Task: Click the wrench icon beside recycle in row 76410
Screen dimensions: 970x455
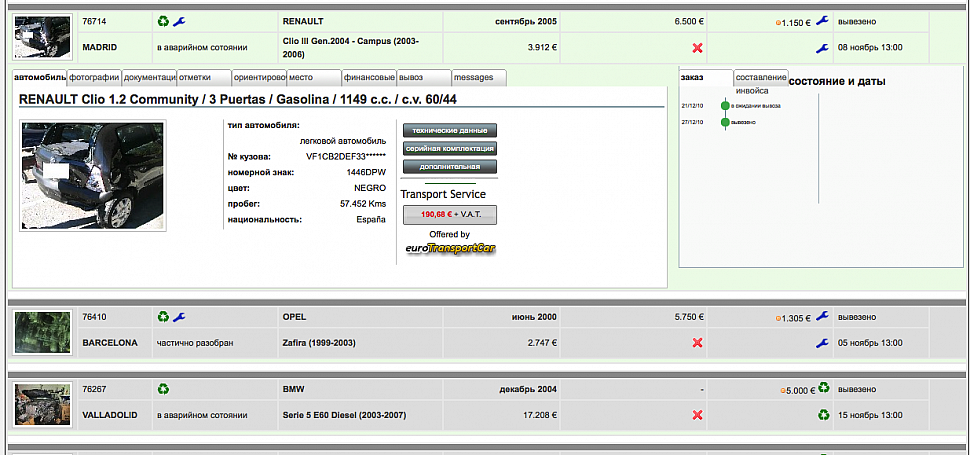Action: [179, 317]
